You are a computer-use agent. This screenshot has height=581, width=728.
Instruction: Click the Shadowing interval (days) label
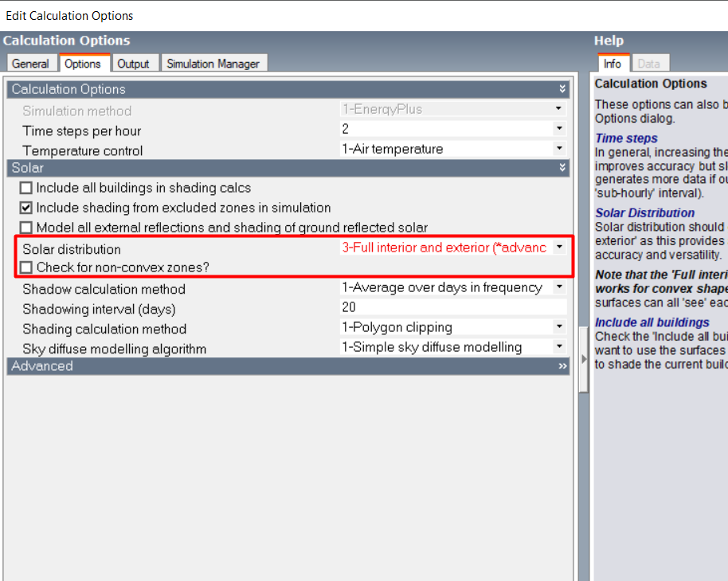[99, 309]
